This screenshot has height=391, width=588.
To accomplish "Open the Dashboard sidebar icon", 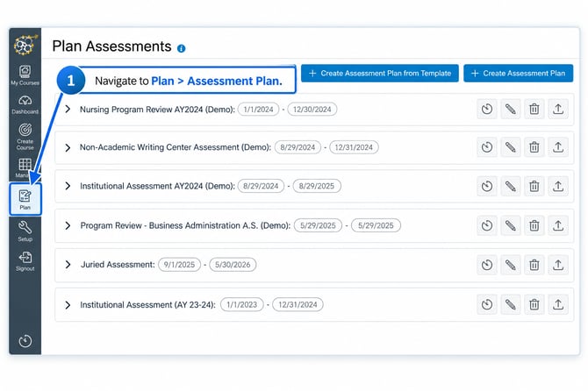I will (x=25, y=104).
